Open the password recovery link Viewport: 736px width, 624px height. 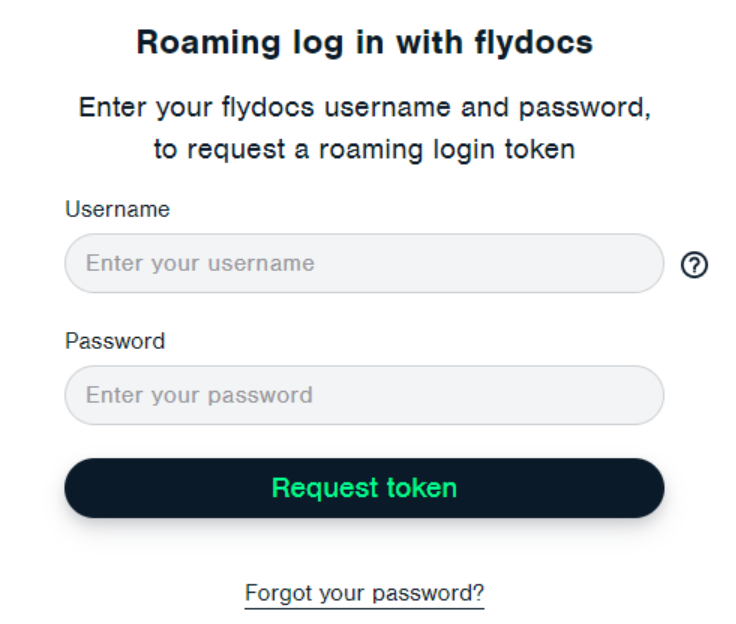(364, 593)
